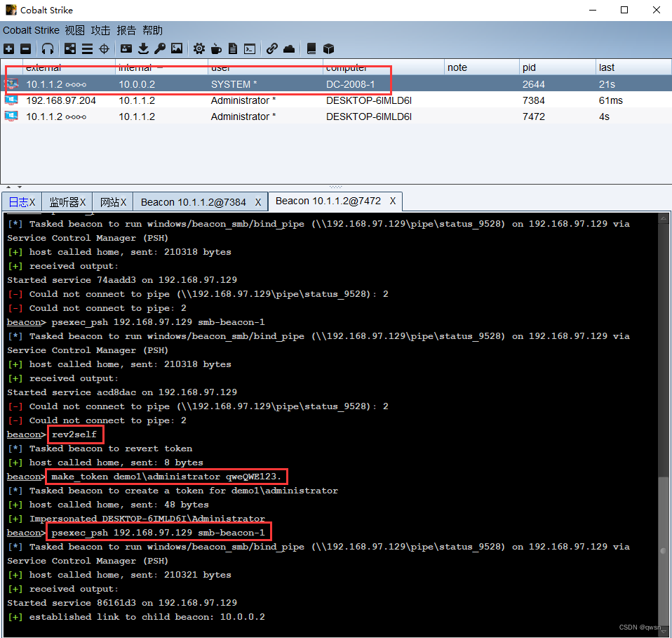672x638 pixels.
Task: Close the 网站 tab with X
Action: click(x=123, y=202)
